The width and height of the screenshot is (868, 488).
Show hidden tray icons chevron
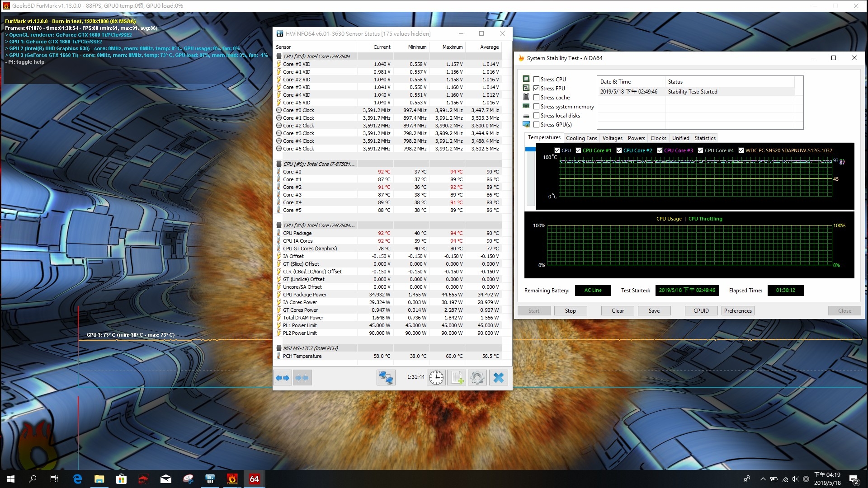click(763, 479)
